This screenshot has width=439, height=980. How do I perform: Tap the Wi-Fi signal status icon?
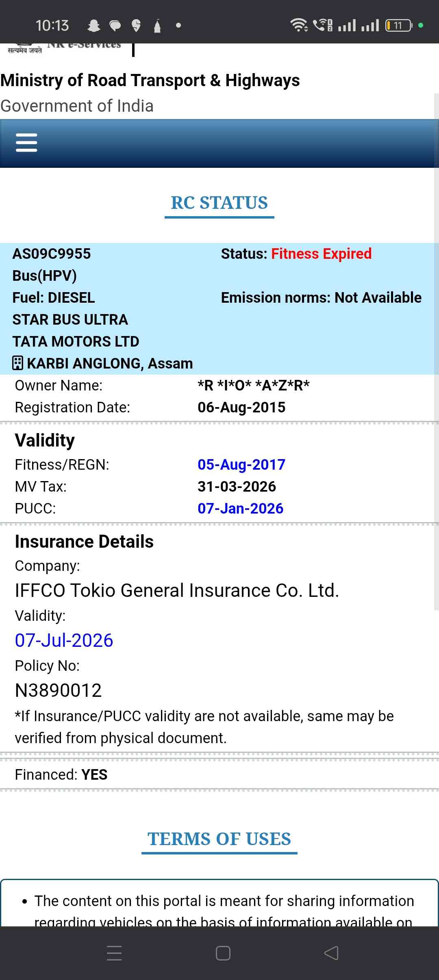[x=299, y=25]
